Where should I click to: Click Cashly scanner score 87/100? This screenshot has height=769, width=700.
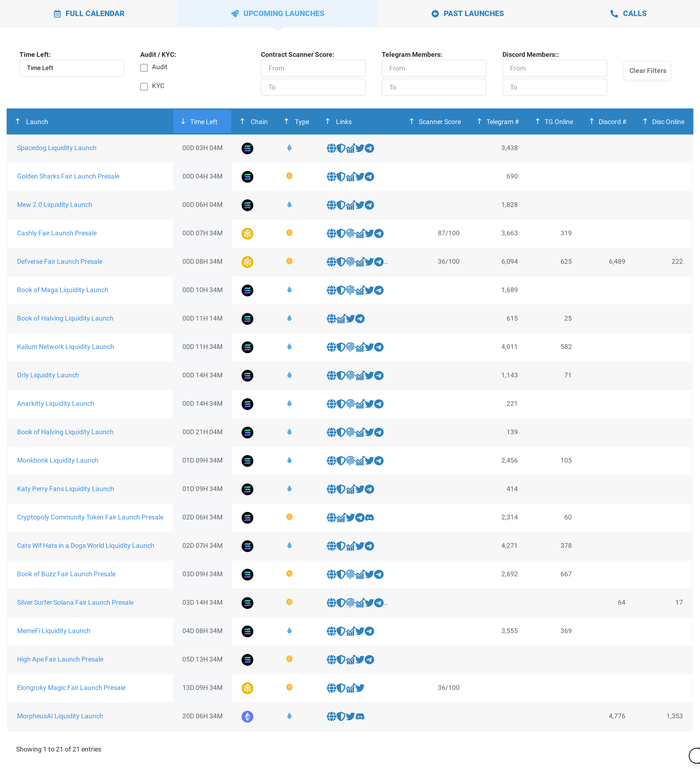(449, 233)
